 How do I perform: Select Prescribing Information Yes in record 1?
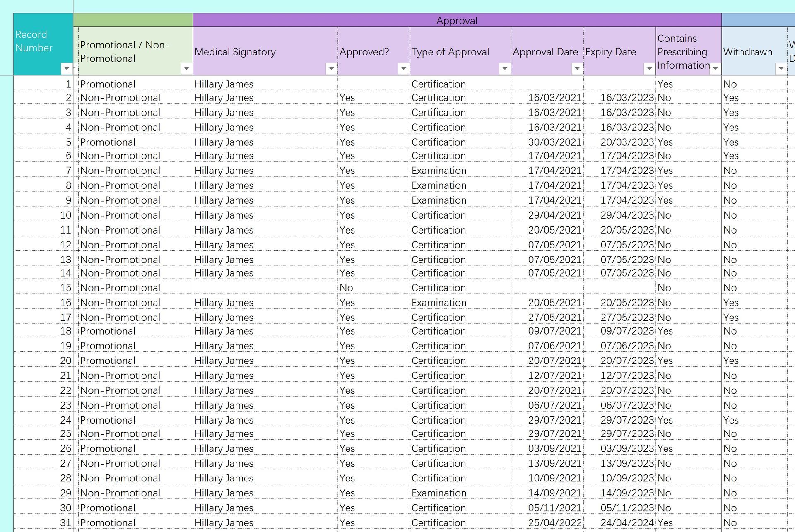[x=689, y=84]
